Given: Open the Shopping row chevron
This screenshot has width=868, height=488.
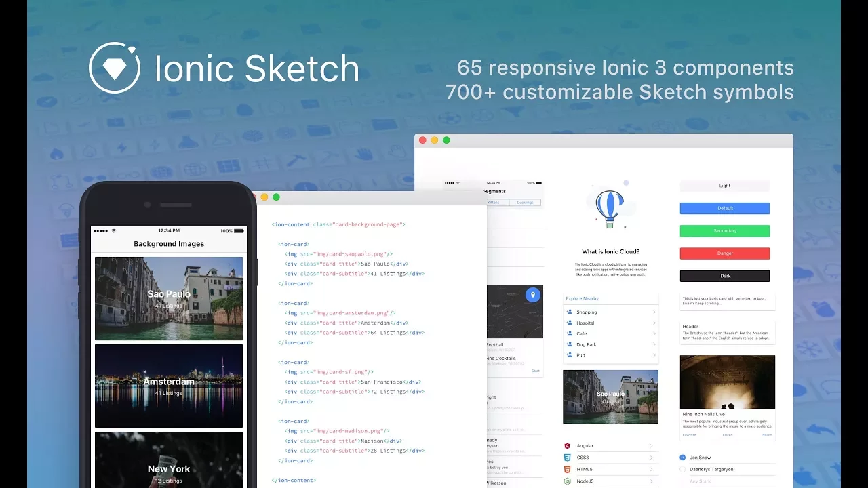Looking at the screenshot, I should (x=654, y=312).
